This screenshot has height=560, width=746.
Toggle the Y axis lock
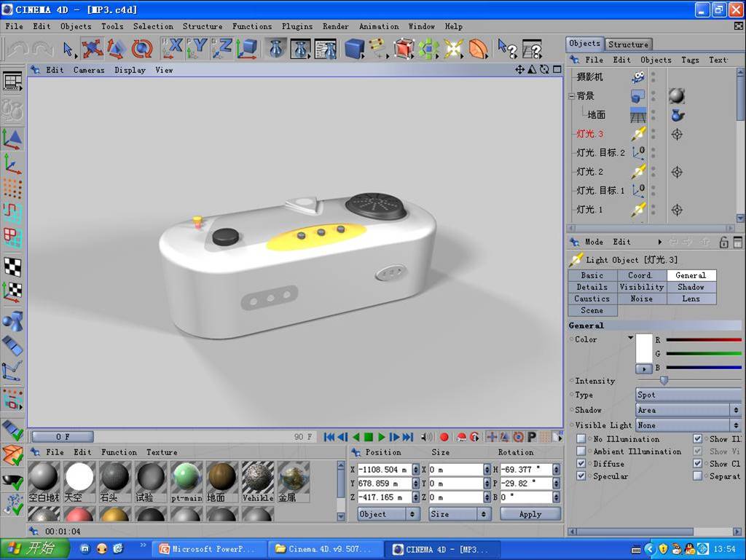click(197, 49)
